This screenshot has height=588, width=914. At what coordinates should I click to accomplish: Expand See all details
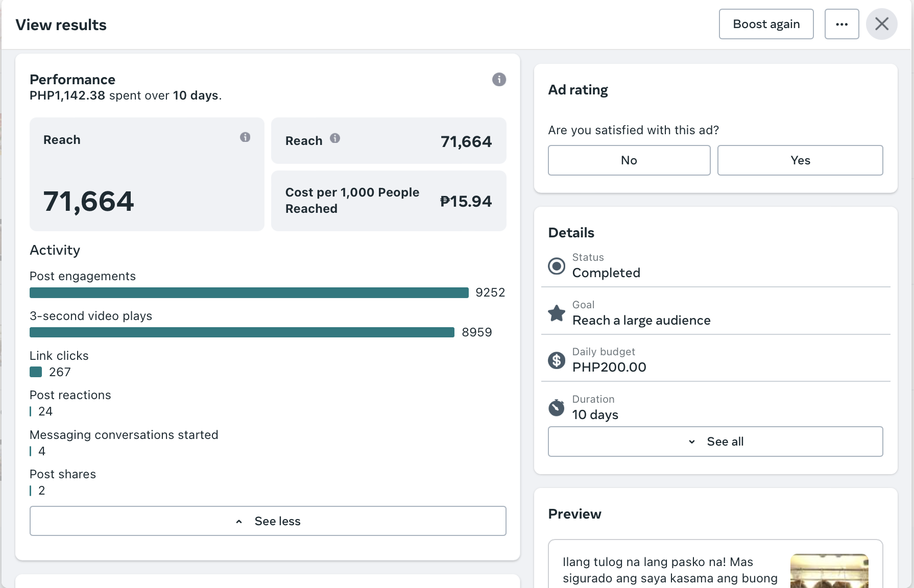pos(715,442)
